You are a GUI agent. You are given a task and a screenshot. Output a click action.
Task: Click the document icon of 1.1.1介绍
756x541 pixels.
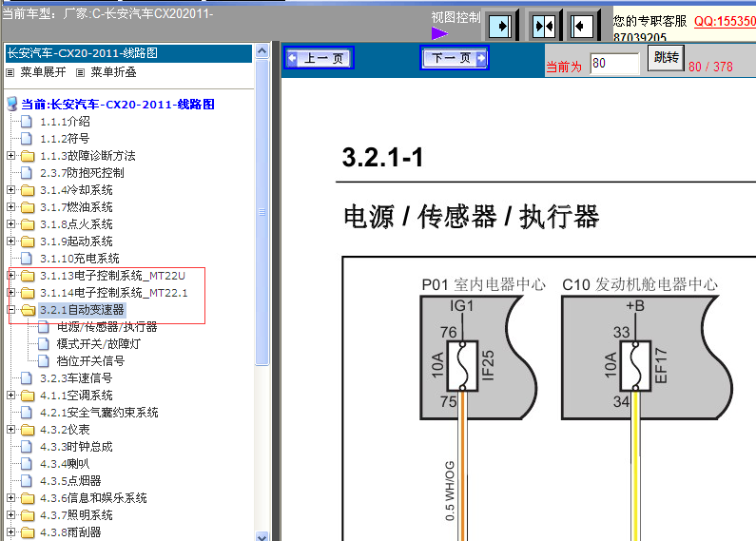[x=27, y=122]
